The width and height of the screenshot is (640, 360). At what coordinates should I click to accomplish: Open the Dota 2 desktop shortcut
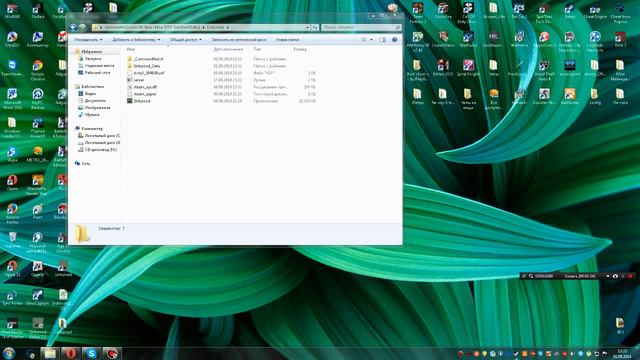pos(620,40)
